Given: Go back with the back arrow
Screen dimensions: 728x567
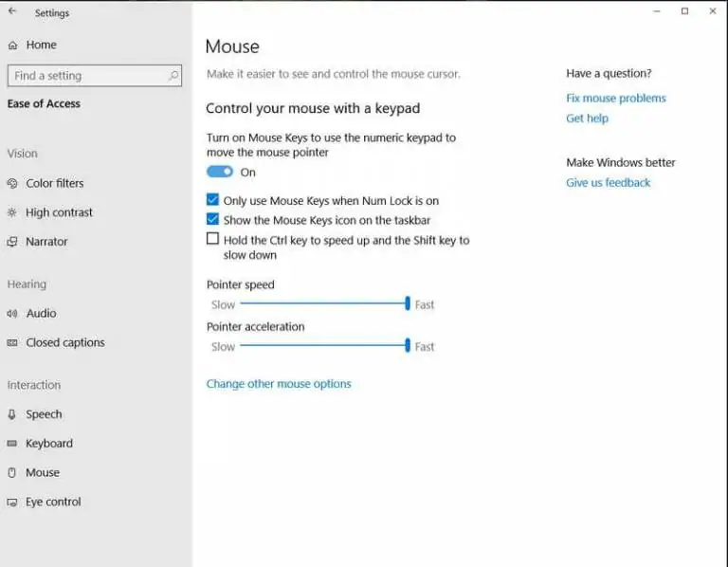Looking at the screenshot, I should click(12, 11).
